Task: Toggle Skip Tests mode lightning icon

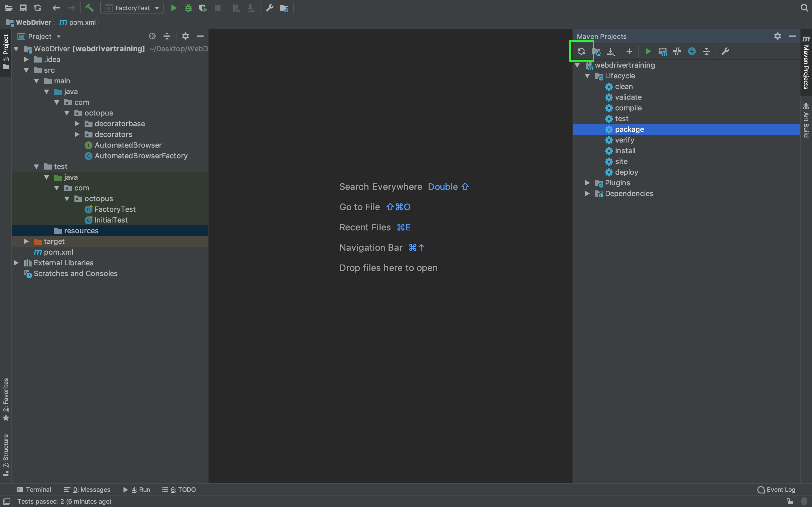Action: [x=692, y=51]
